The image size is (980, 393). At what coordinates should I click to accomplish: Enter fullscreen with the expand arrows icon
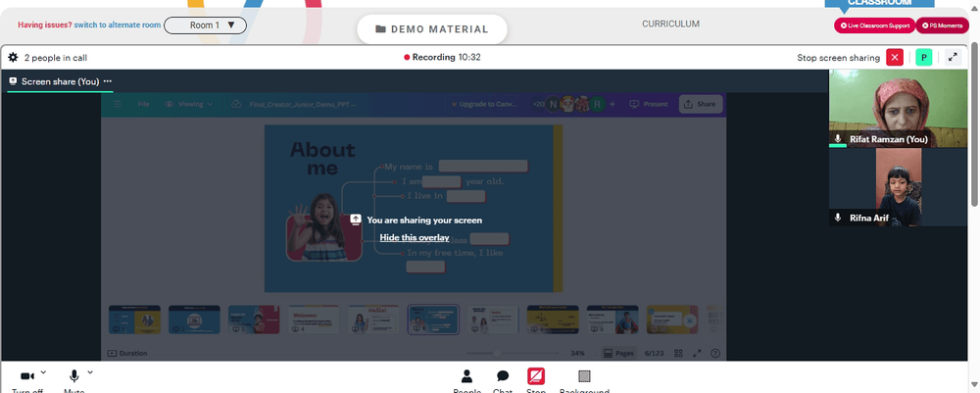click(x=953, y=58)
